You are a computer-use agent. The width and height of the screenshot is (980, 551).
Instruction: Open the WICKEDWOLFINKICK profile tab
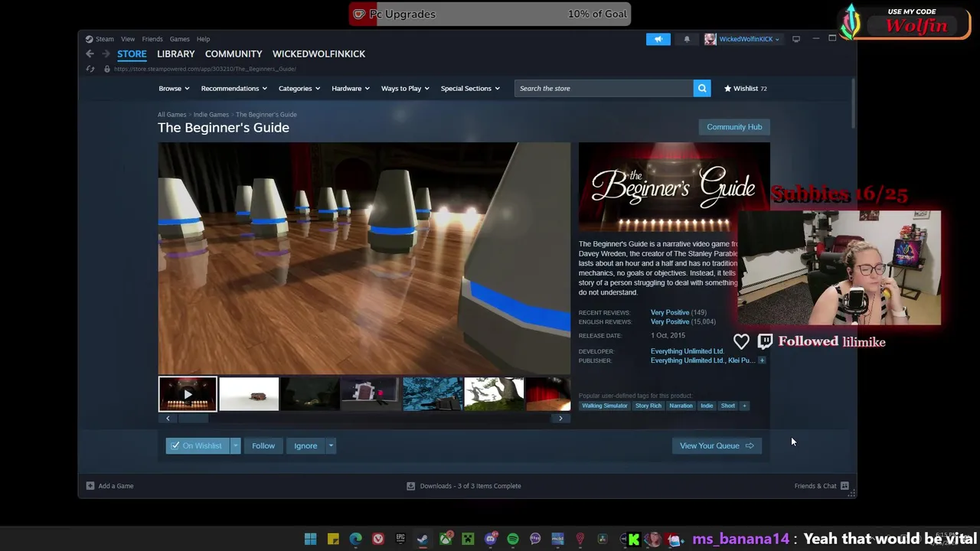point(318,54)
